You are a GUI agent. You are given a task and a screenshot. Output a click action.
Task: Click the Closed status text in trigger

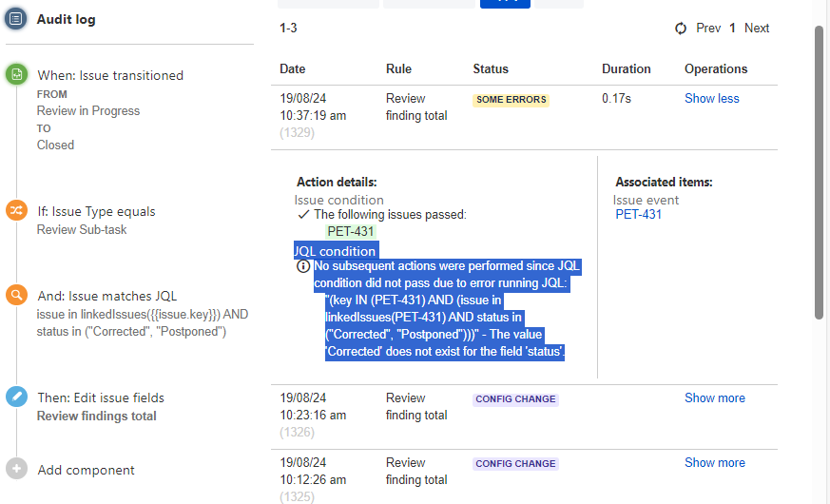click(55, 145)
